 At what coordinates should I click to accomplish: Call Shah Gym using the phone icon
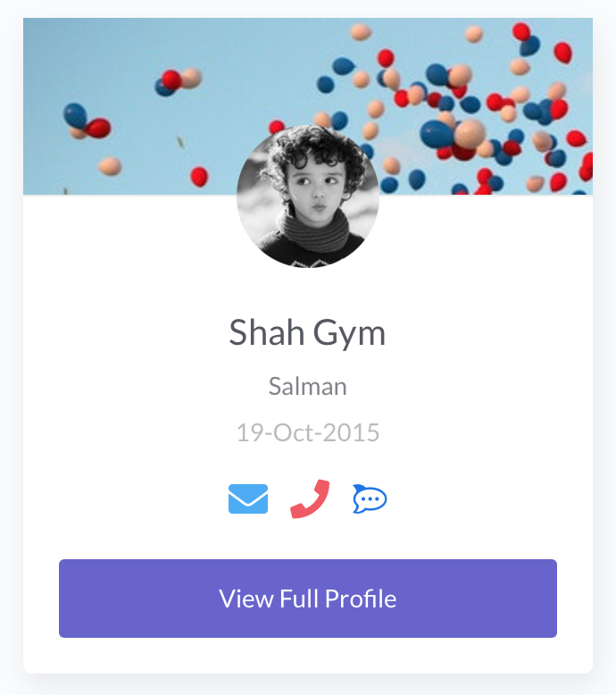coord(310,498)
